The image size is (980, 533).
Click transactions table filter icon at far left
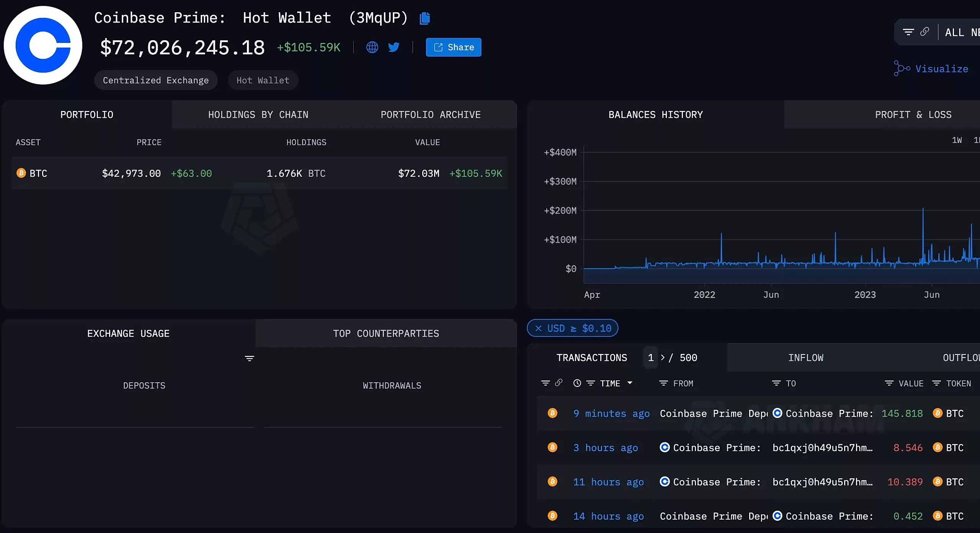click(546, 383)
